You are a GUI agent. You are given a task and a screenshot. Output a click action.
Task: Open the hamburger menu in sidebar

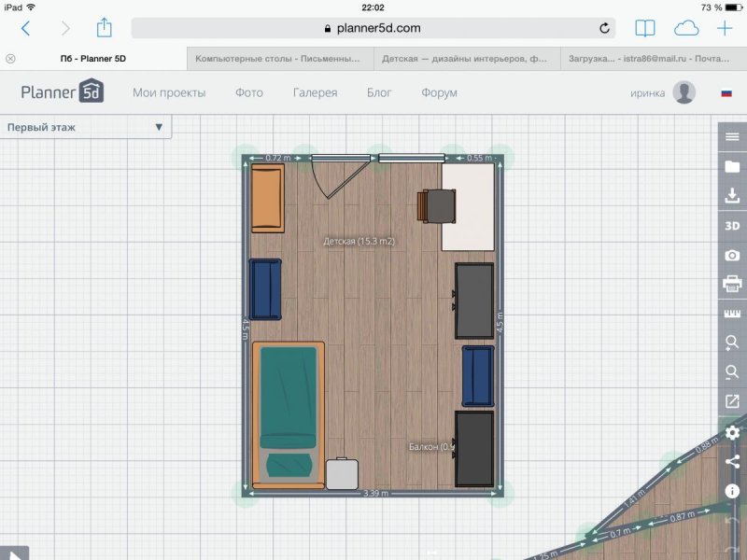(730, 135)
